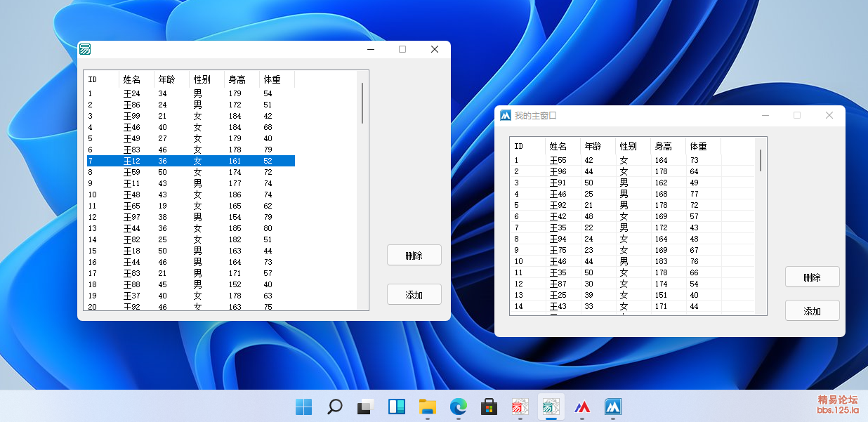Open Task View from the taskbar
The image size is (868, 422).
point(365,407)
